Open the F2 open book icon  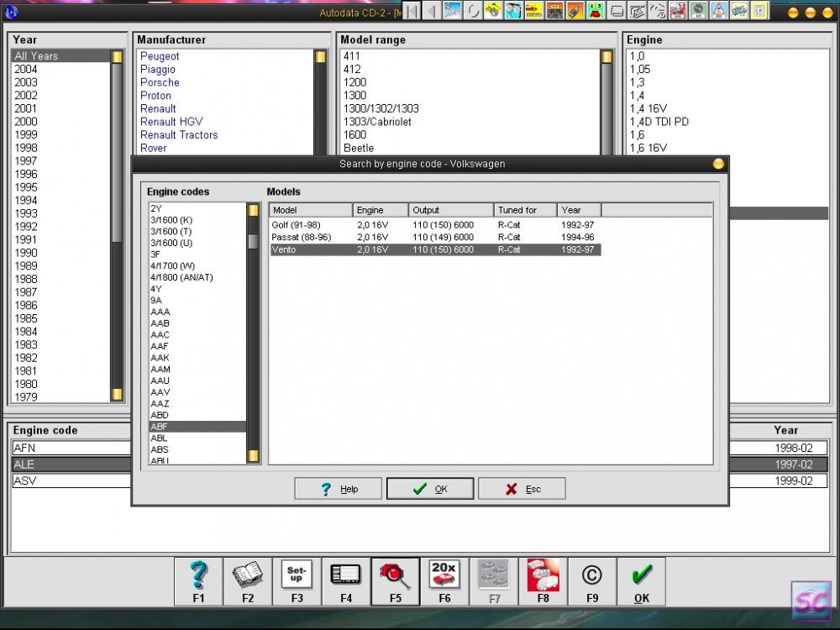click(248, 581)
